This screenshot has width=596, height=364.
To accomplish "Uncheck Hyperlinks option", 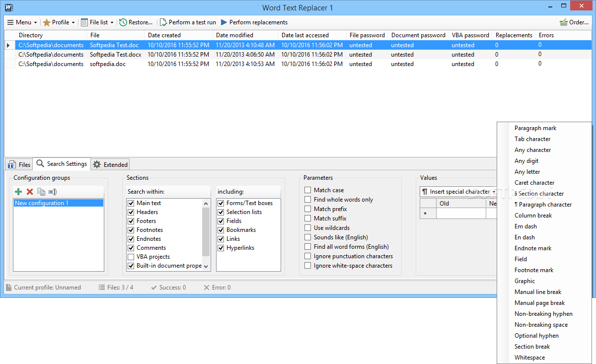I will pos(221,248).
